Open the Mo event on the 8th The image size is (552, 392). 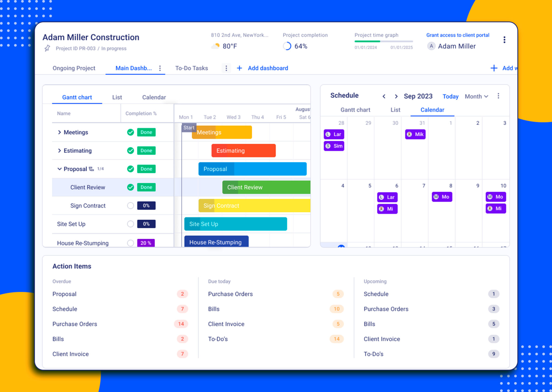tap(442, 197)
